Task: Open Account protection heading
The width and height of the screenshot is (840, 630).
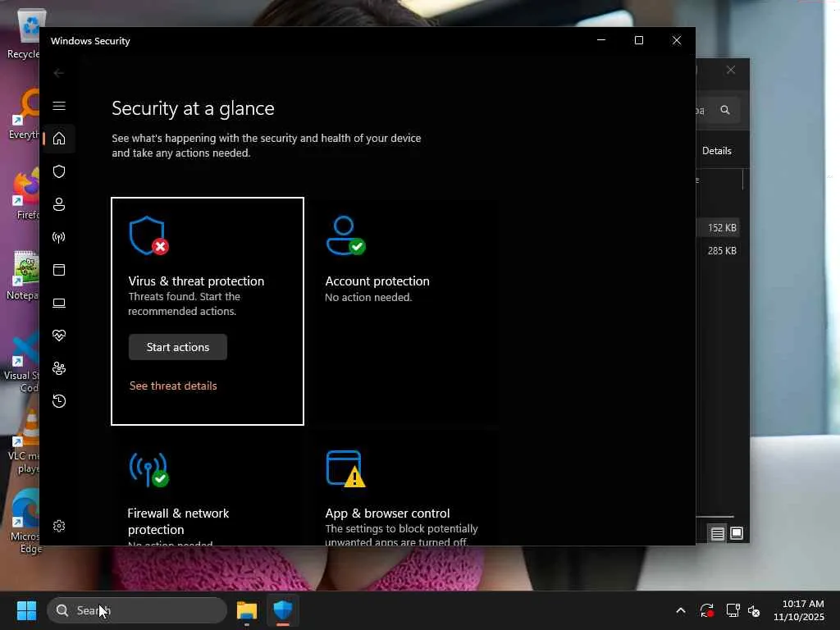Action: [x=377, y=281]
